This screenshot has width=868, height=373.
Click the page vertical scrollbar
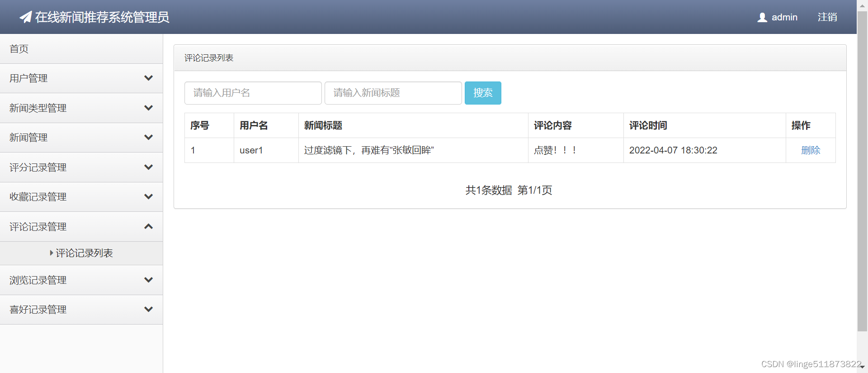click(862, 172)
